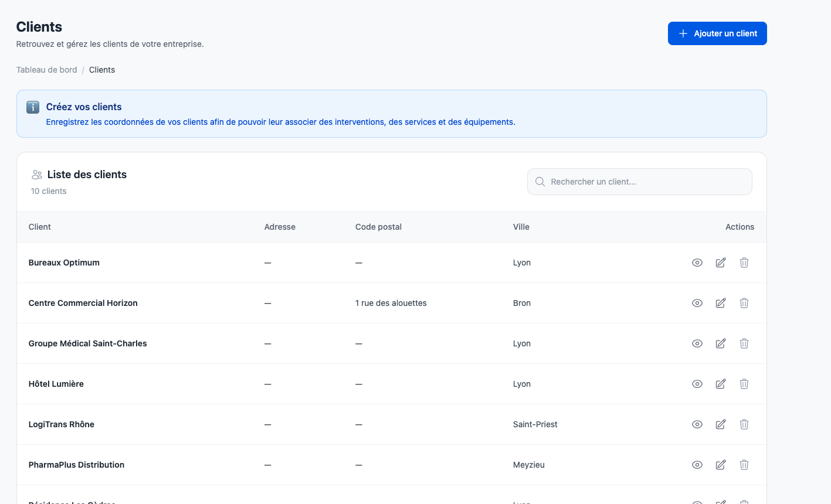Delete Centre Commercial Horizon entry
The image size is (831, 504).
tap(744, 303)
